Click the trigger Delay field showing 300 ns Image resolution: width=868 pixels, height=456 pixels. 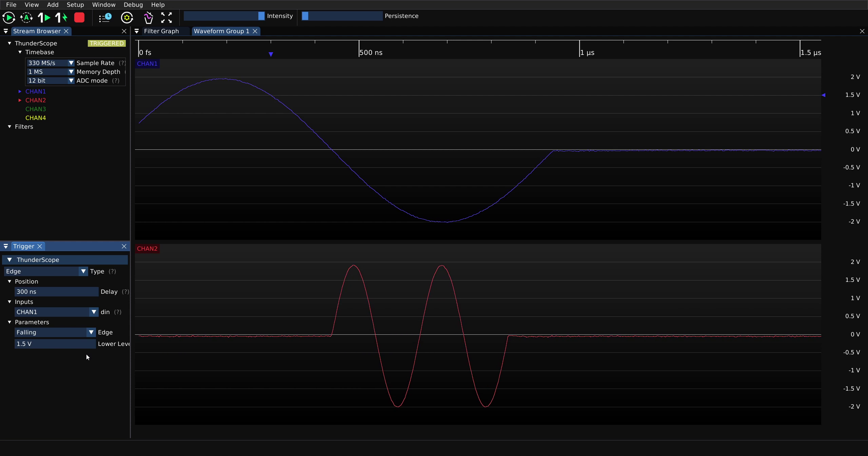pyautogui.click(x=56, y=292)
